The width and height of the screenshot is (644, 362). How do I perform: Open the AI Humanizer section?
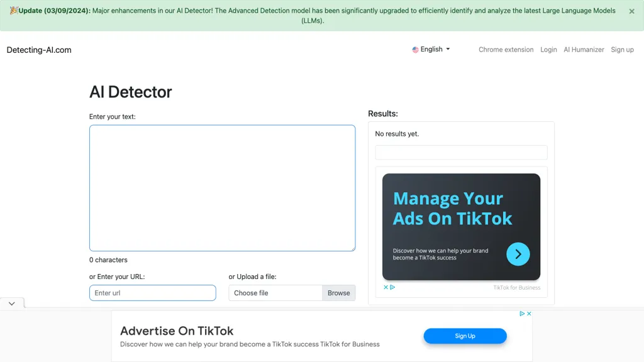[584, 49]
